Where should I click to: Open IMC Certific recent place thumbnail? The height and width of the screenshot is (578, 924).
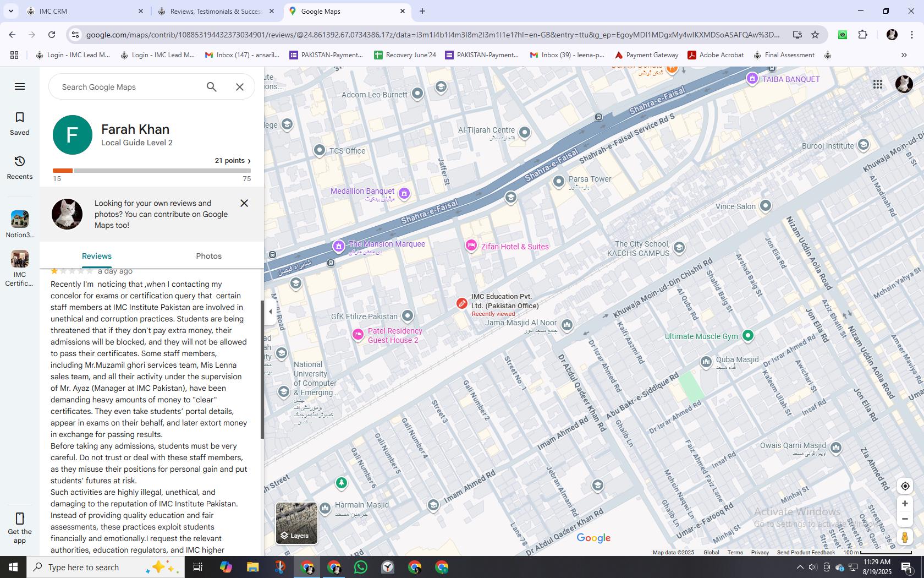[20, 259]
